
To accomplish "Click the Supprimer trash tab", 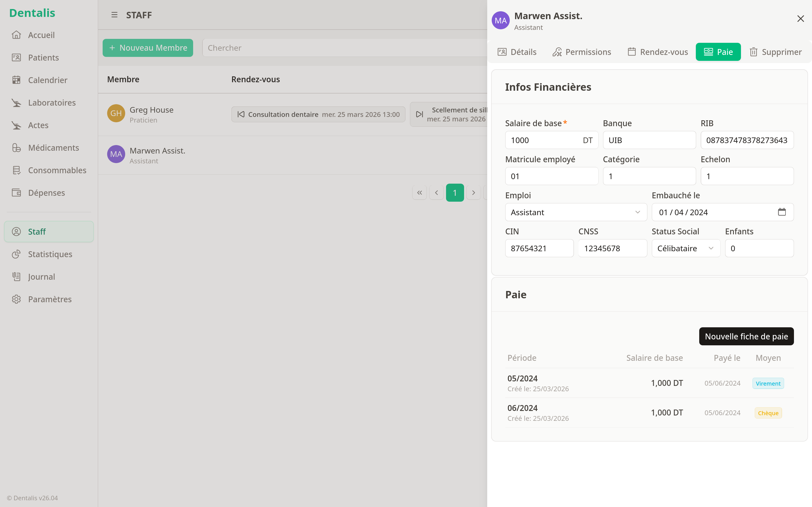I will pos(776,52).
